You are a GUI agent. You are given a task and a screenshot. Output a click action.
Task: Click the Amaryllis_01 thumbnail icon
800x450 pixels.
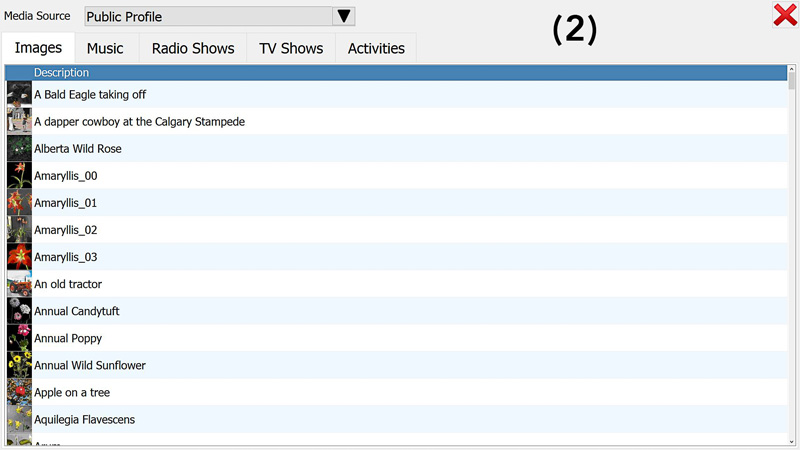coord(19,203)
